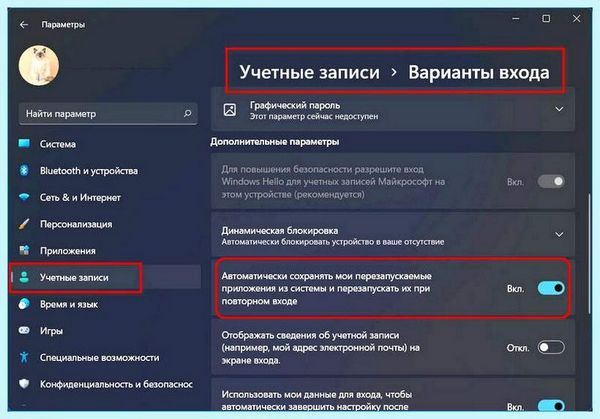Select Учетные записи in sidebar
This screenshot has height=419, width=600.
[x=106, y=277]
